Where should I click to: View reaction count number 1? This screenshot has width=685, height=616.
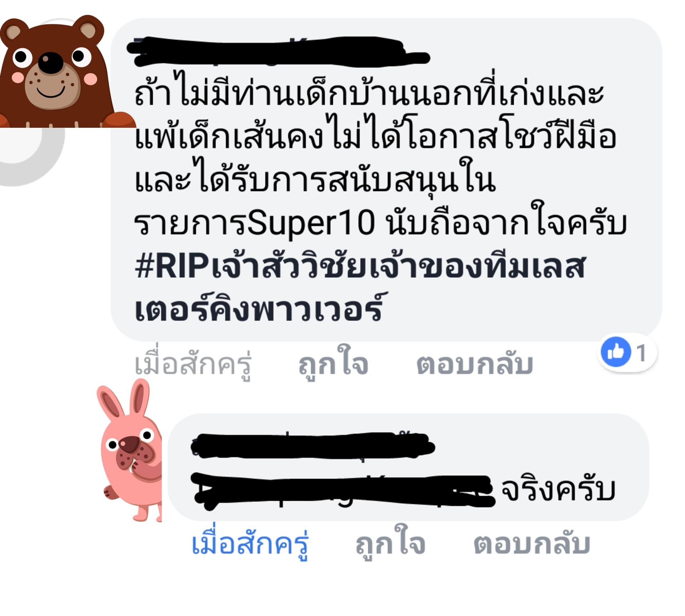pyautogui.click(x=641, y=353)
